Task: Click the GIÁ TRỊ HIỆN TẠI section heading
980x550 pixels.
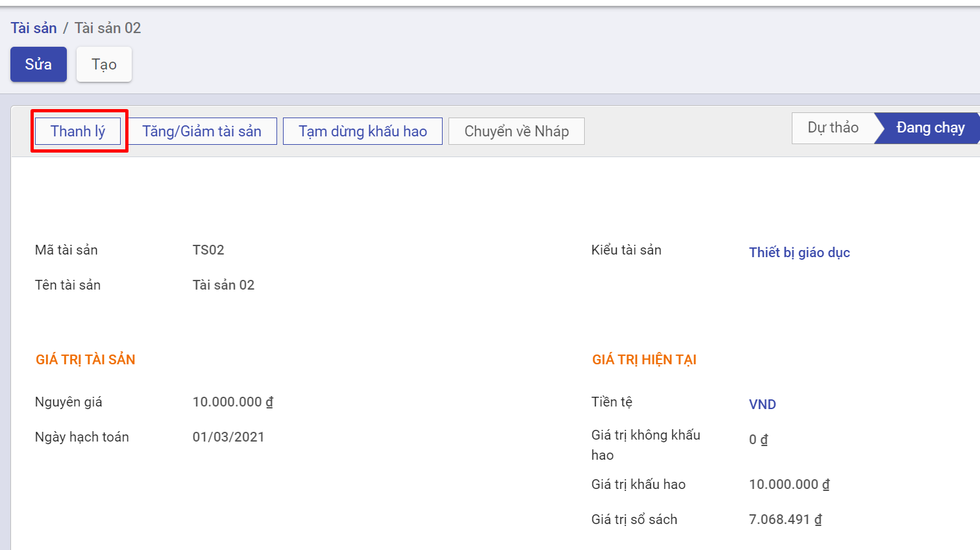Action: 644,360
